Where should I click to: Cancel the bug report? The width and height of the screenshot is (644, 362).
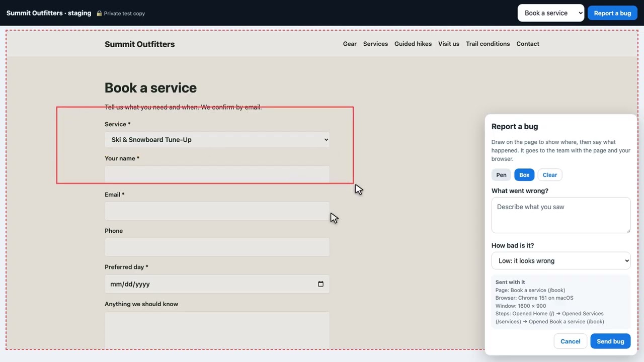coord(571,341)
